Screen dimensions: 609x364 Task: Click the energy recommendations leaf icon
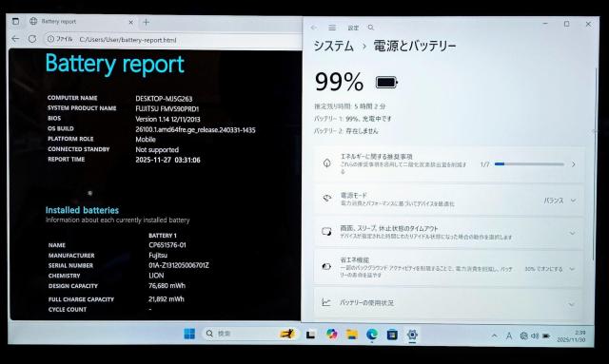pyautogui.click(x=327, y=163)
